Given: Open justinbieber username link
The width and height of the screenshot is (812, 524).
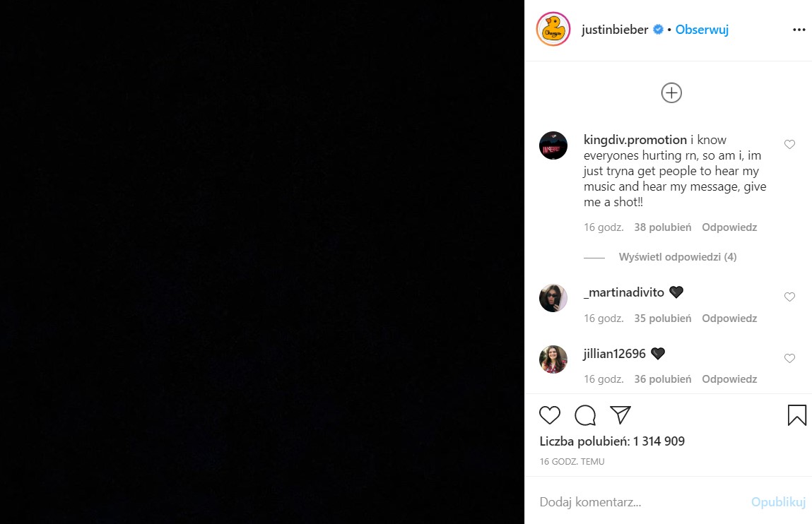Looking at the screenshot, I should point(614,30).
